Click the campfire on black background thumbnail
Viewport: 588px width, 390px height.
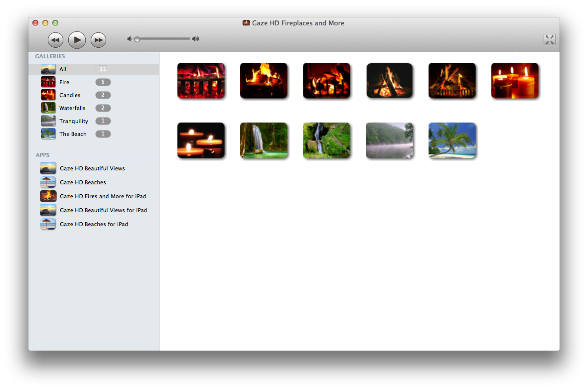[389, 81]
